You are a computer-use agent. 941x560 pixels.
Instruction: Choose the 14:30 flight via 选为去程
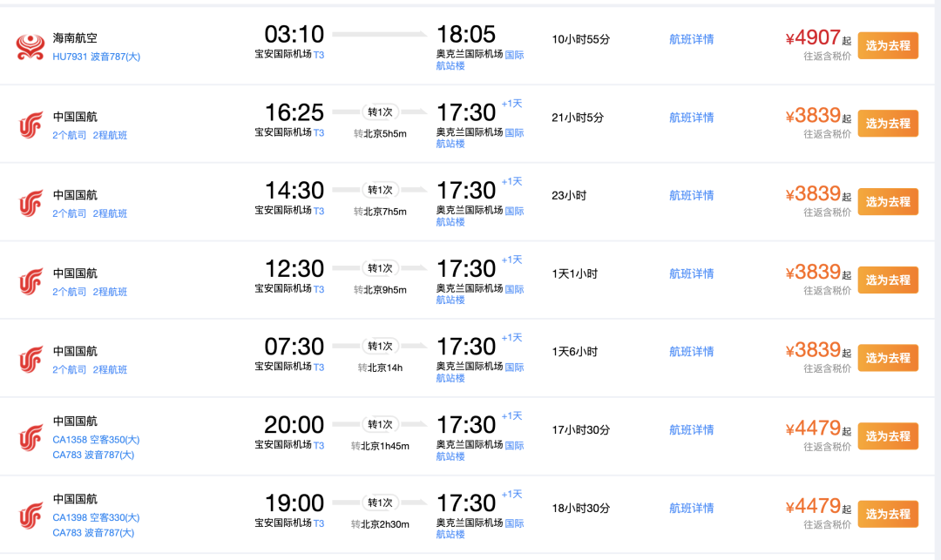[888, 202]
